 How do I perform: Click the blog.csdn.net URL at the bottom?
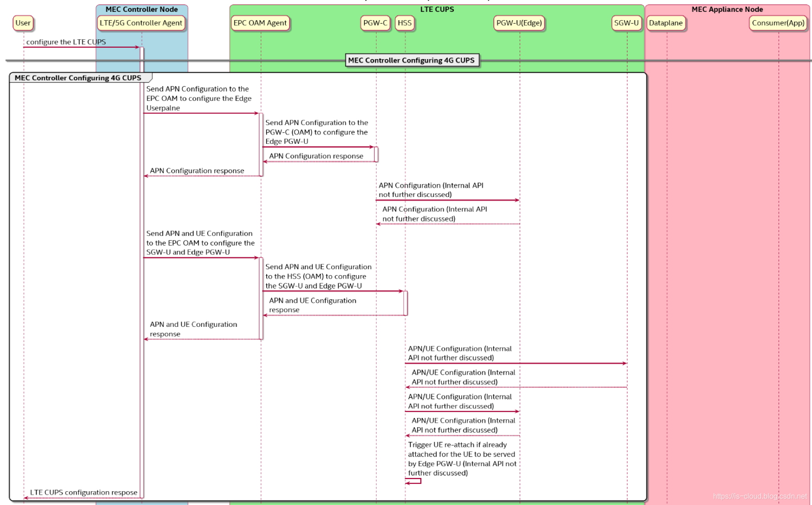click(759, 496)
